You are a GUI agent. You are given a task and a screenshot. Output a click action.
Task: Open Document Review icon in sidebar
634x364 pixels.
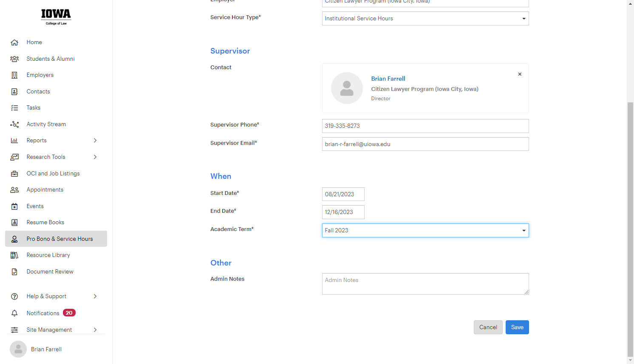coord(14,272)
